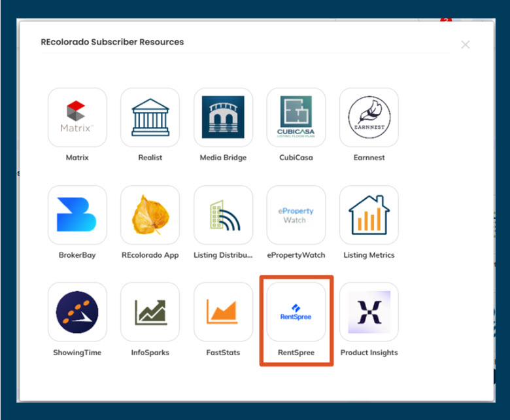Open the InfoSparks chart icon

[150, 312]
